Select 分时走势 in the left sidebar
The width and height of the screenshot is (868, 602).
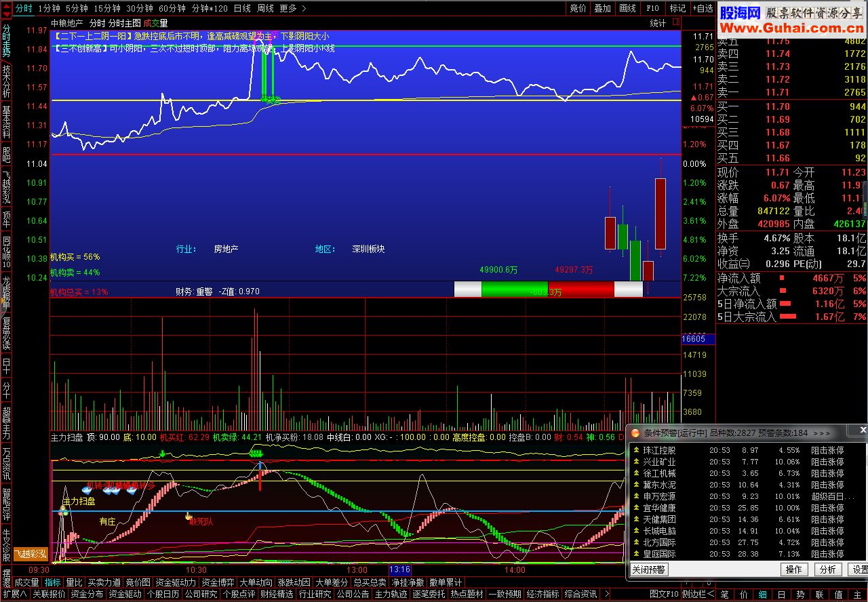pos(6,41)
